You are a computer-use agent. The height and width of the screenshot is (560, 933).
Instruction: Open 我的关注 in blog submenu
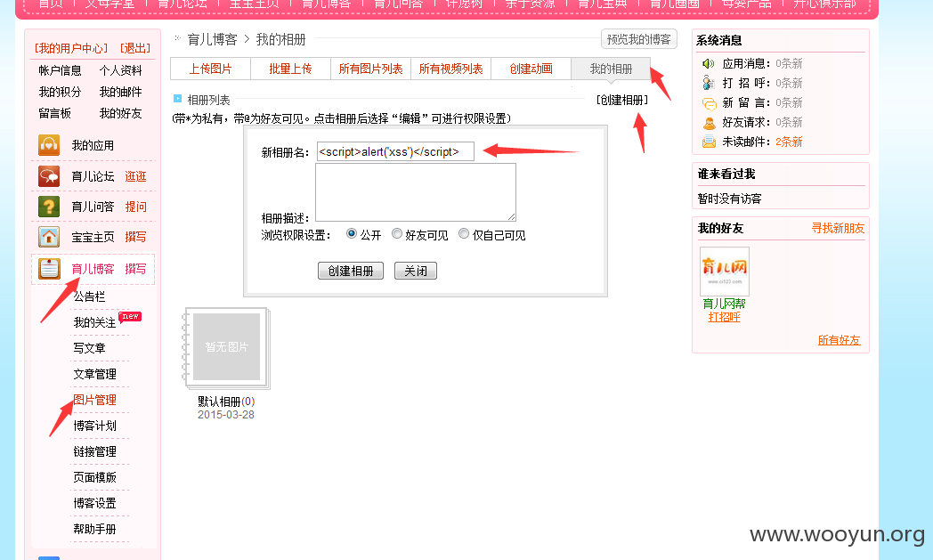[94, 322]
